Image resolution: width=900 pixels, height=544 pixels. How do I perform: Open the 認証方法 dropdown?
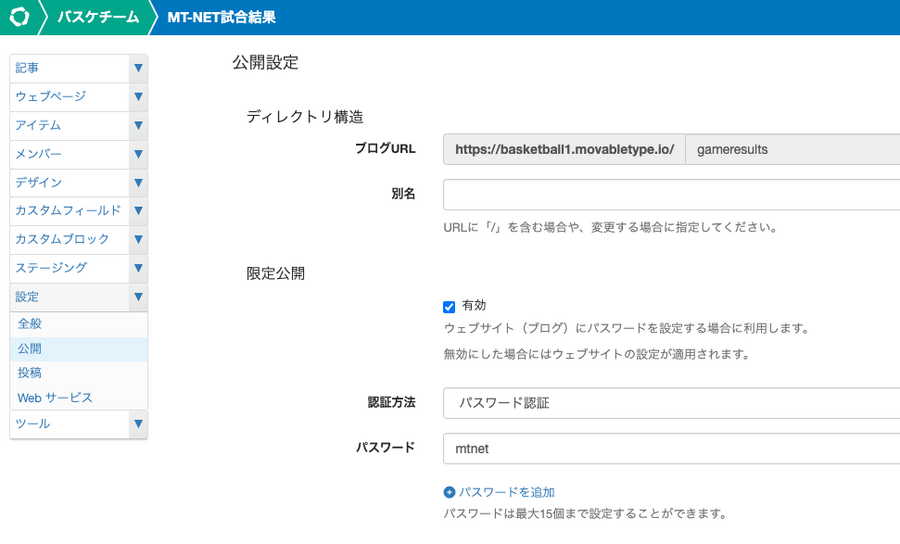click(672, 403)
